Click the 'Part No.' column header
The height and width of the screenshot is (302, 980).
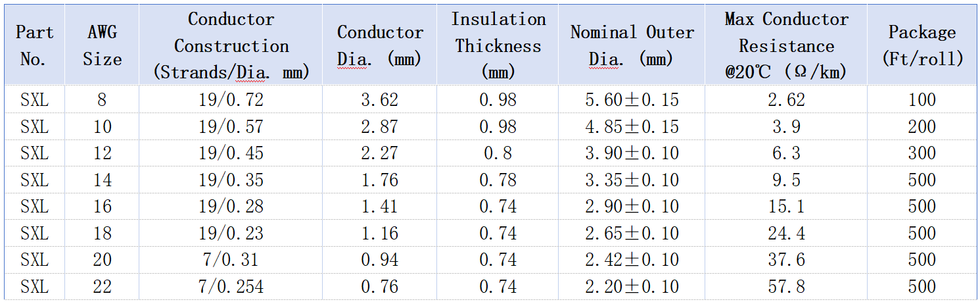pyautogui.click(x=35, y=45)
